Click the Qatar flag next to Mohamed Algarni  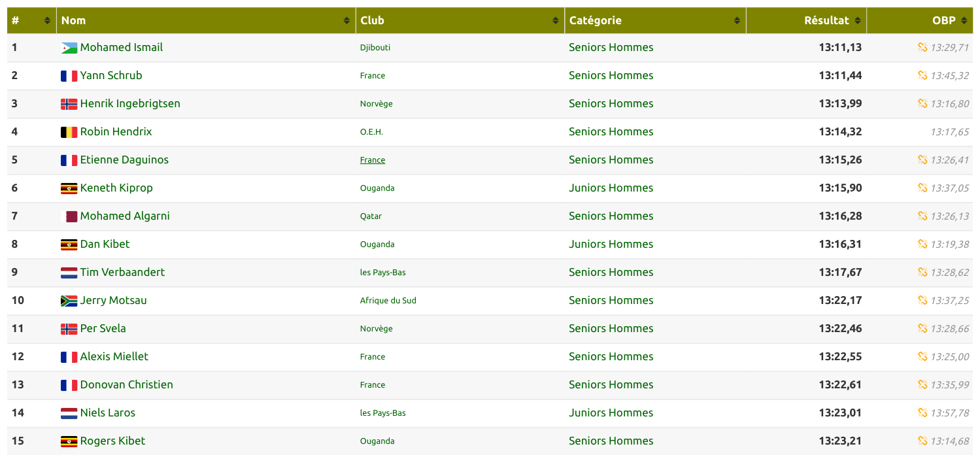point(69,216)
